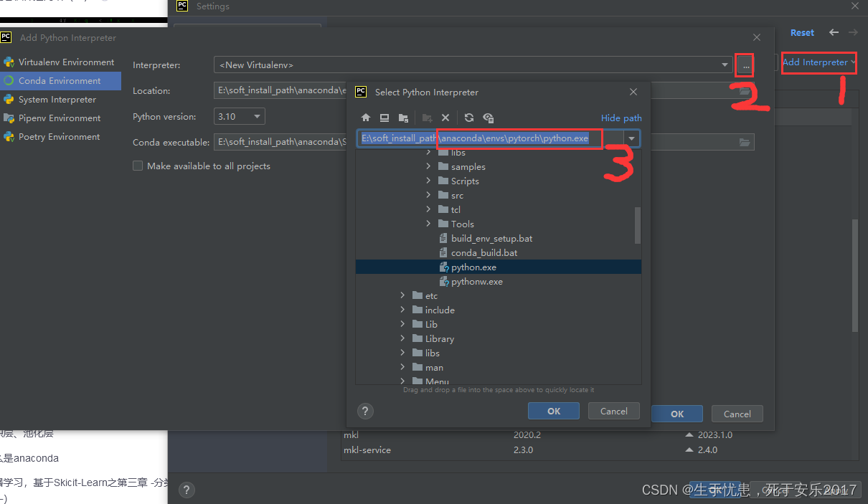Select Virtualenv Environment in the sidebar
Viewport: 868px width, 504px height.
point(60,62)
